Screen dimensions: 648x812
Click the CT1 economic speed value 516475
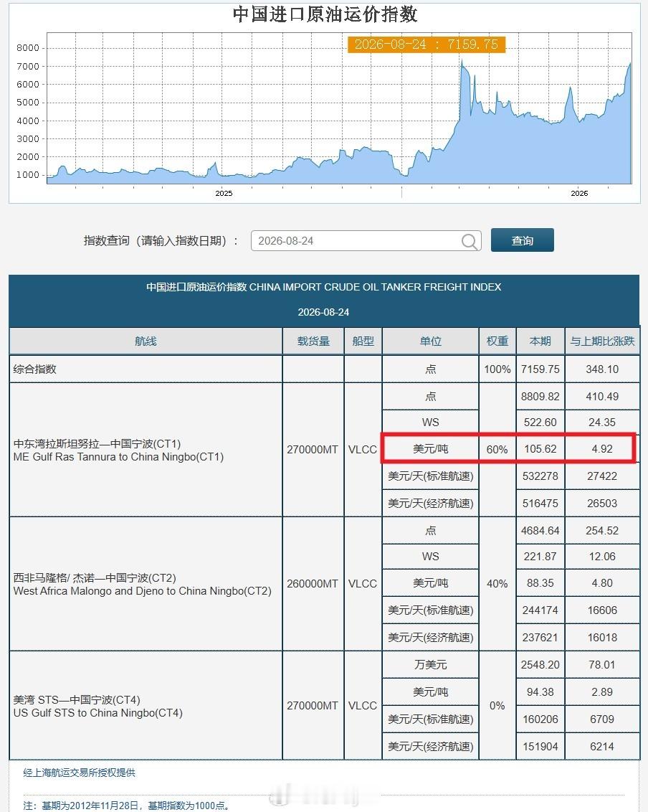click(x=540, y=504)
